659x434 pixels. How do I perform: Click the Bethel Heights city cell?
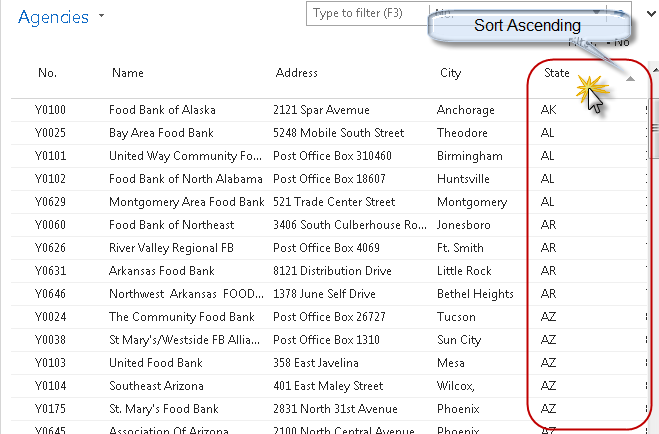(x=472, y=294)
